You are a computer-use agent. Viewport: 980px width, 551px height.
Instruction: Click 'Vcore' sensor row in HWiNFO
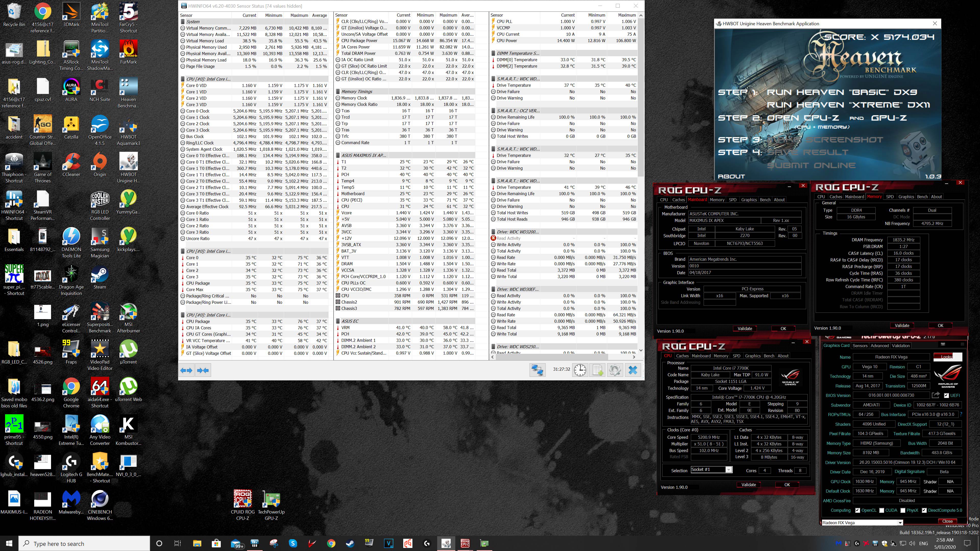point(405,213)
